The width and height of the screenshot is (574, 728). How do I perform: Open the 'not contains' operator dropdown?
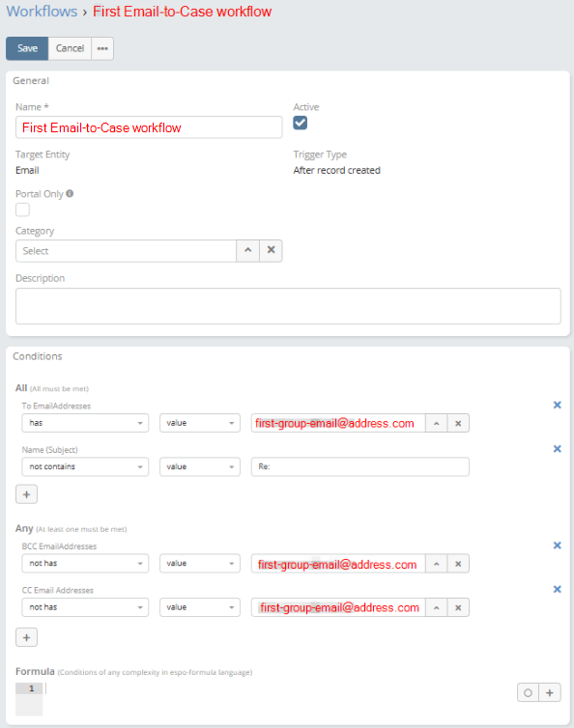(x=85, y=466)
